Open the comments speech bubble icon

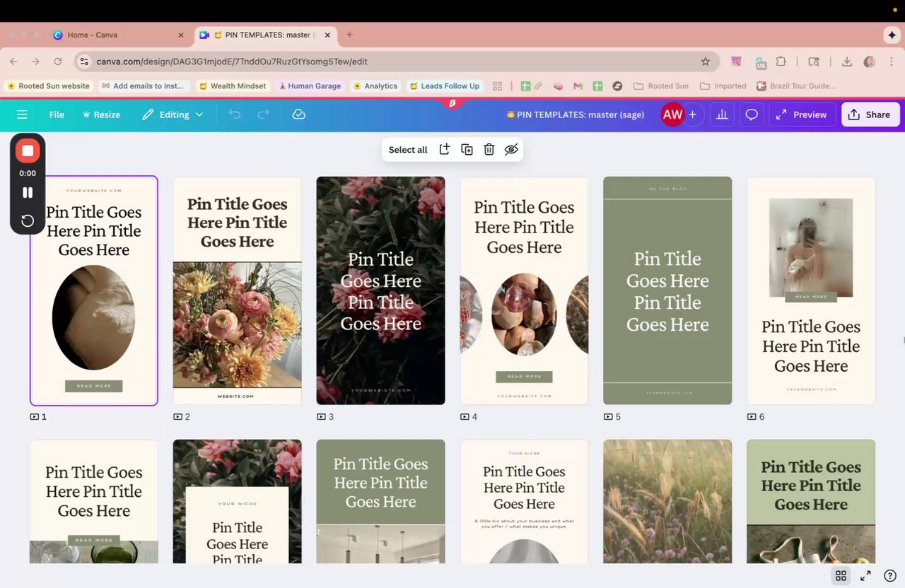pos(752,114)
